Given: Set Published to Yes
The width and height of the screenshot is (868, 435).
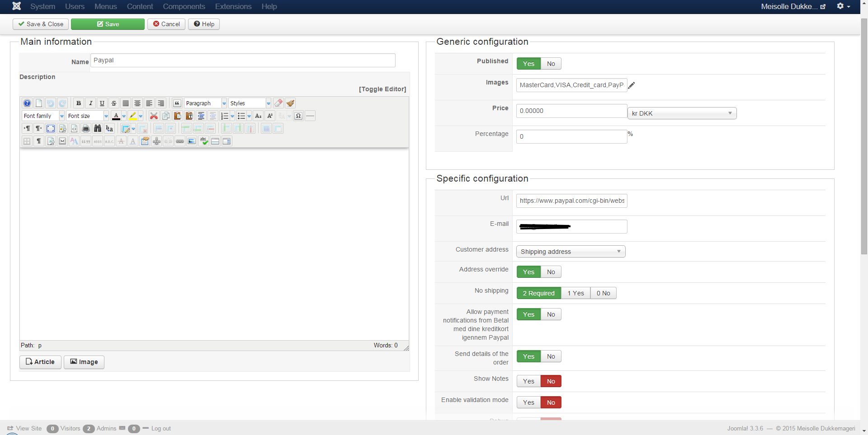Looking at the screenshot, I should pyautogui.click(x=528, y=64).
